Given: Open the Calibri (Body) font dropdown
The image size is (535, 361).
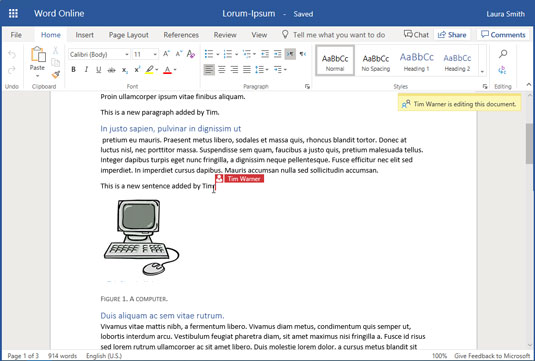Looking at the screenshot, I should (127, 54).
